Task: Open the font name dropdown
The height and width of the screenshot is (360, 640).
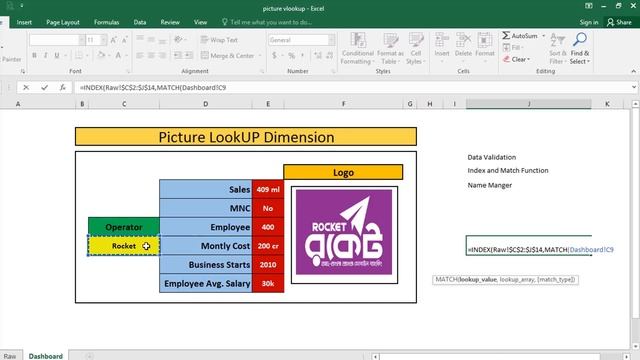Action: click(x=82, y=40)
